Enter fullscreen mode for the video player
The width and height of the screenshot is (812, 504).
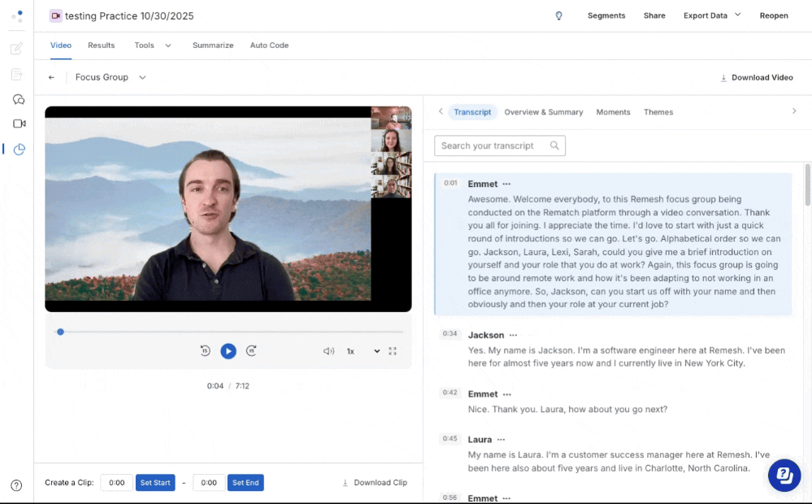[393, 351]
